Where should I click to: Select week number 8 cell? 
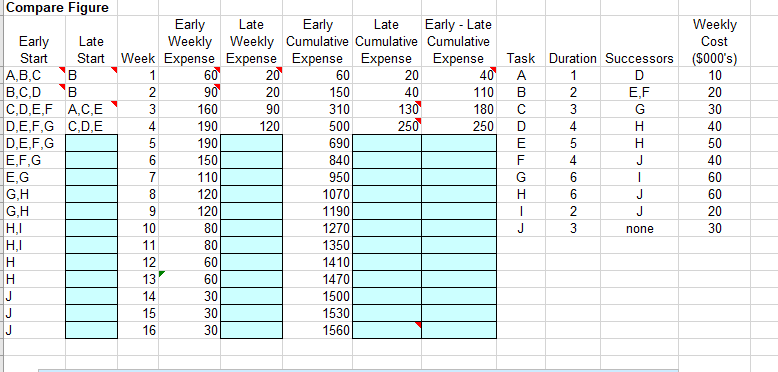(138, 194)
